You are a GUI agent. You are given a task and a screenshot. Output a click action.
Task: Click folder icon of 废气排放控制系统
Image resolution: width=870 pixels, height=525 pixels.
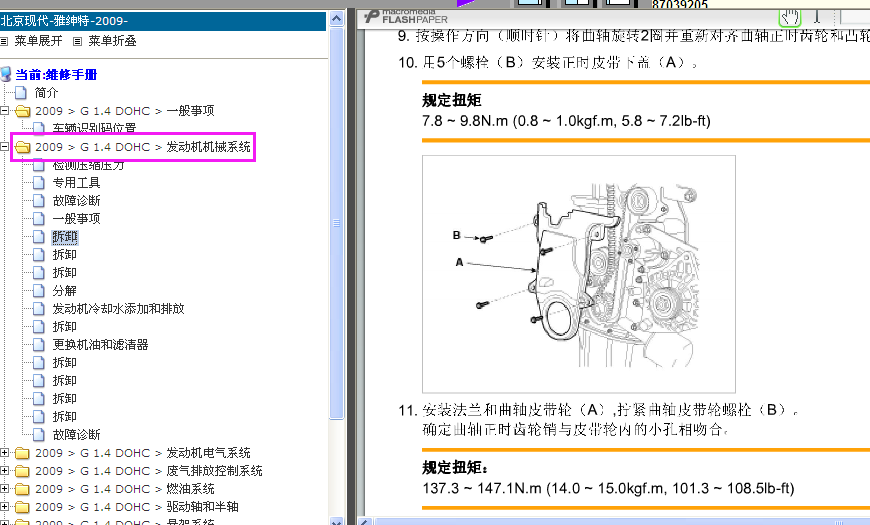pos(22,471)
